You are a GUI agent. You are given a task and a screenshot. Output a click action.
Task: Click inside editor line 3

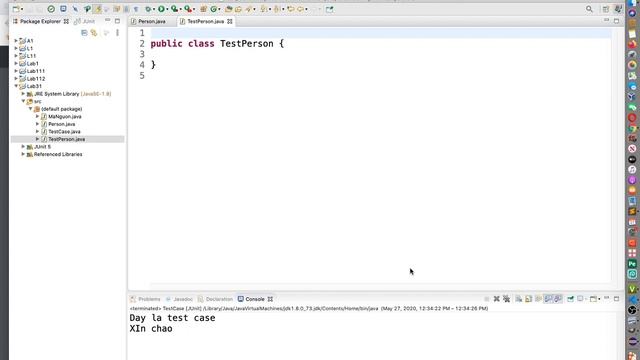click(380, 54)
